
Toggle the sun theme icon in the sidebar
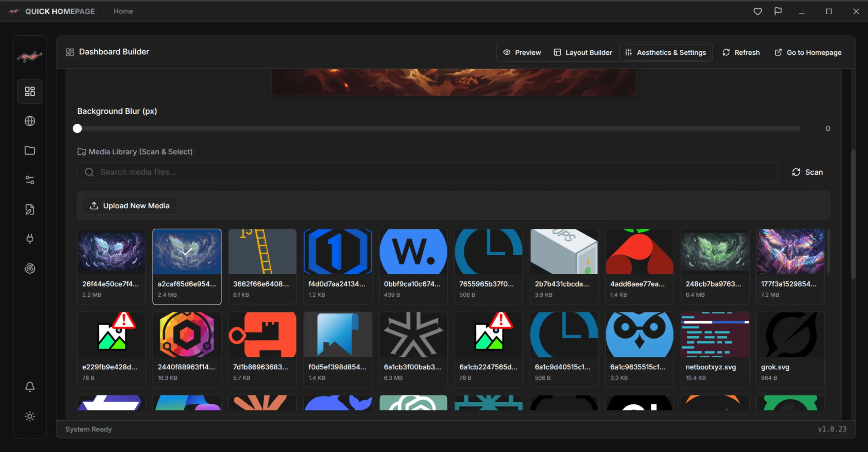tap(30, 416)
